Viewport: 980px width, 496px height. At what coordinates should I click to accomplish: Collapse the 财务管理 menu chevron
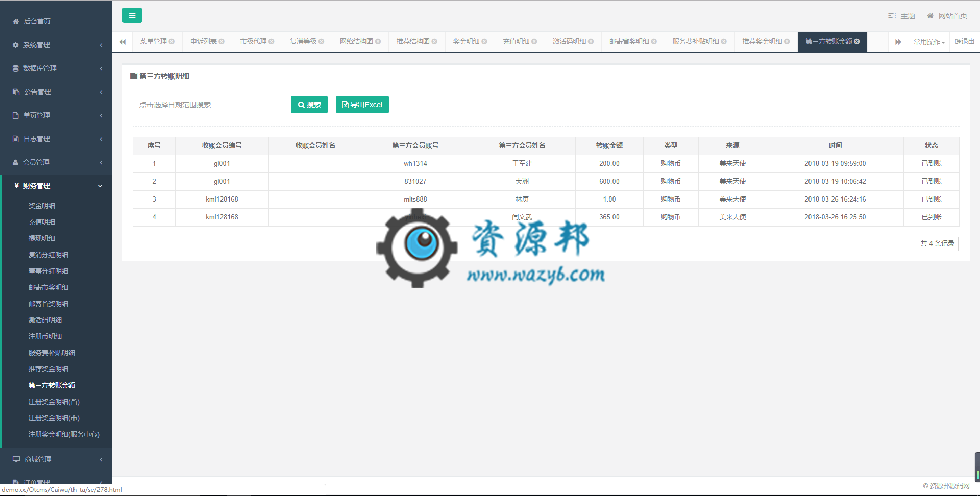pyautogui.click(x=100, y=186)
